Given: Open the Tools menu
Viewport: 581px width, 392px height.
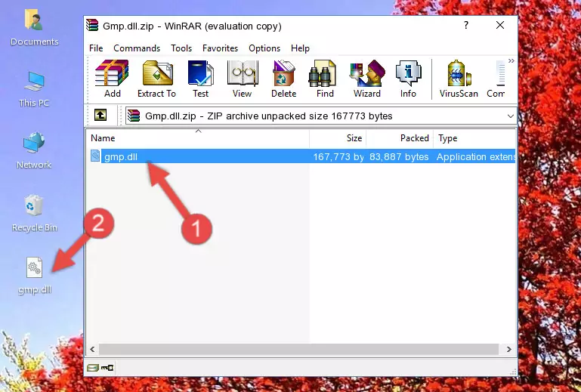Looking at the screenshot, I should pyautogui.click(x=181, y=48).
